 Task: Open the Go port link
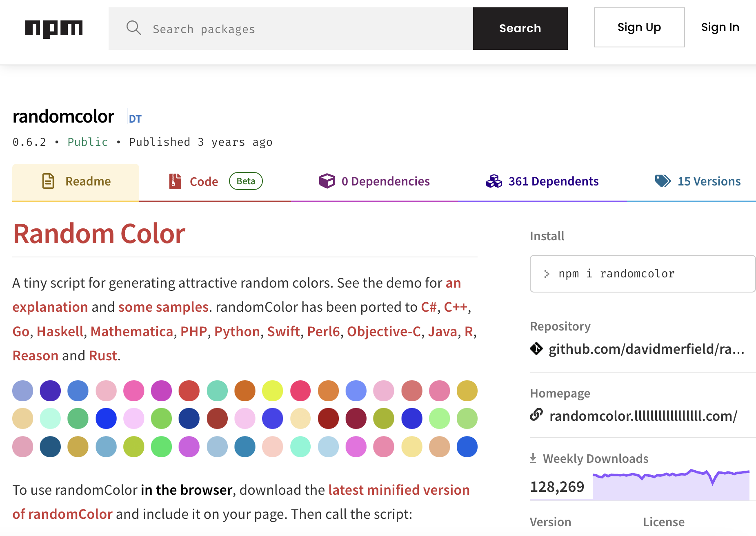[21, 331]
